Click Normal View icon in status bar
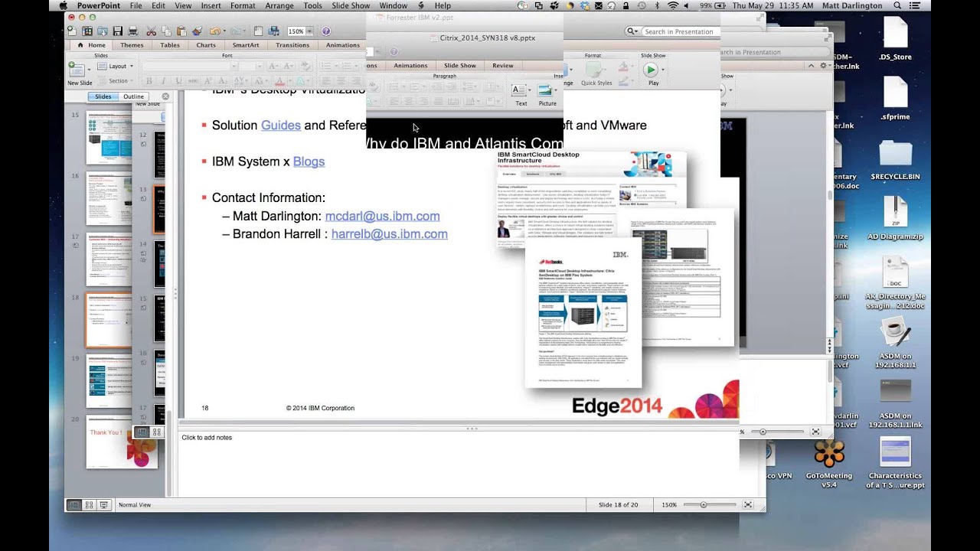Image resolution: width=980 pixels, height=551 pixels. (x=74, y=505)
